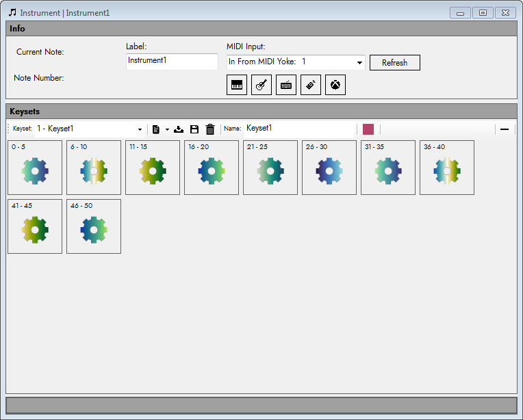This screenshot has width=523, height=420.
Task: Maximize the Instrument window
Action: (x=483, y=13)
